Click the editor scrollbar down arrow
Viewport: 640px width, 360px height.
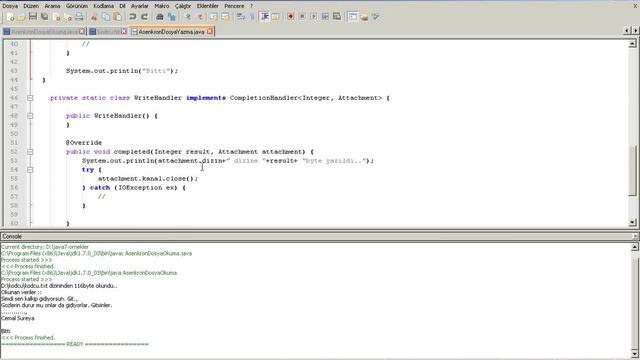point(632,222)
